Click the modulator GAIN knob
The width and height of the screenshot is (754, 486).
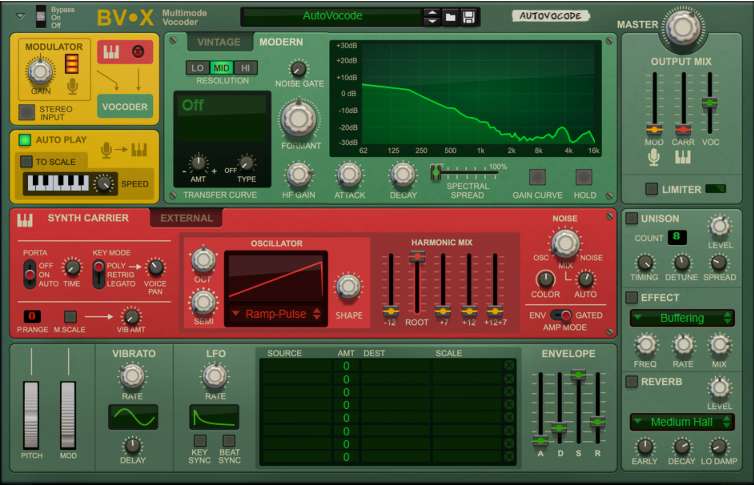pyautogui.click(x=40, y=72)
